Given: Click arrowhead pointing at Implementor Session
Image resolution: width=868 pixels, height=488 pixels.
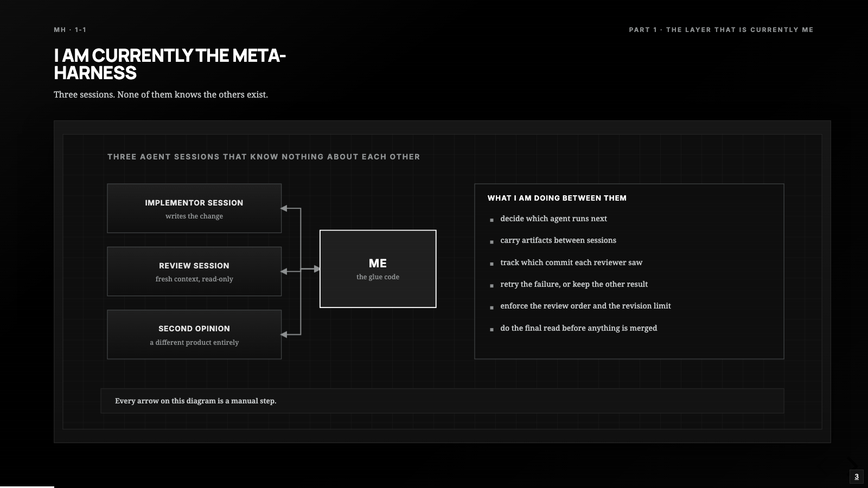Looking at the screenshot, I should 284,208.
